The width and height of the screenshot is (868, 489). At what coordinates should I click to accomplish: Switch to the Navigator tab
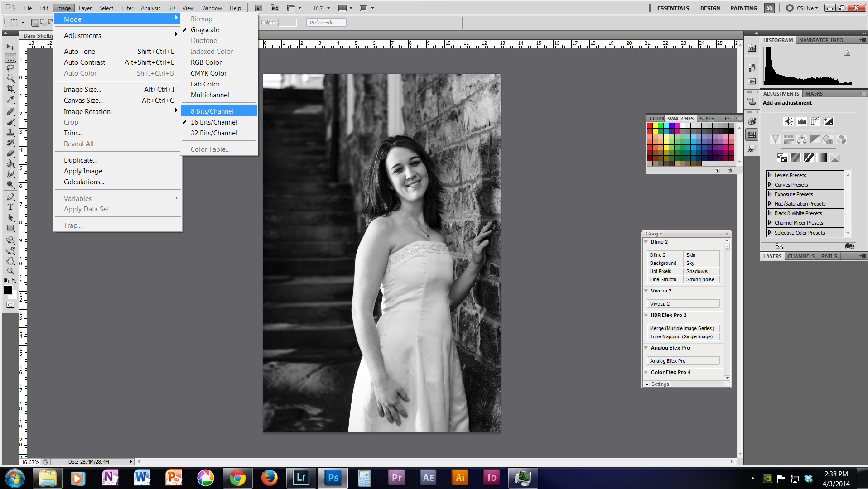pos(813,40)
